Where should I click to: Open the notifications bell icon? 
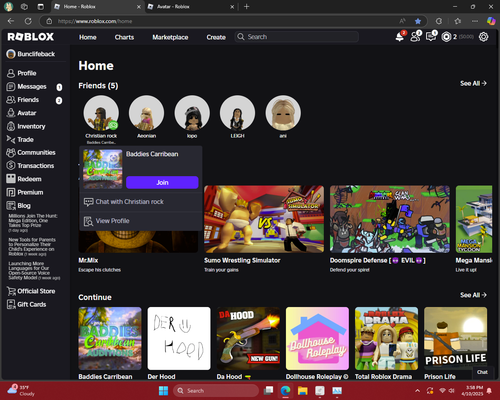click(400, 37)
